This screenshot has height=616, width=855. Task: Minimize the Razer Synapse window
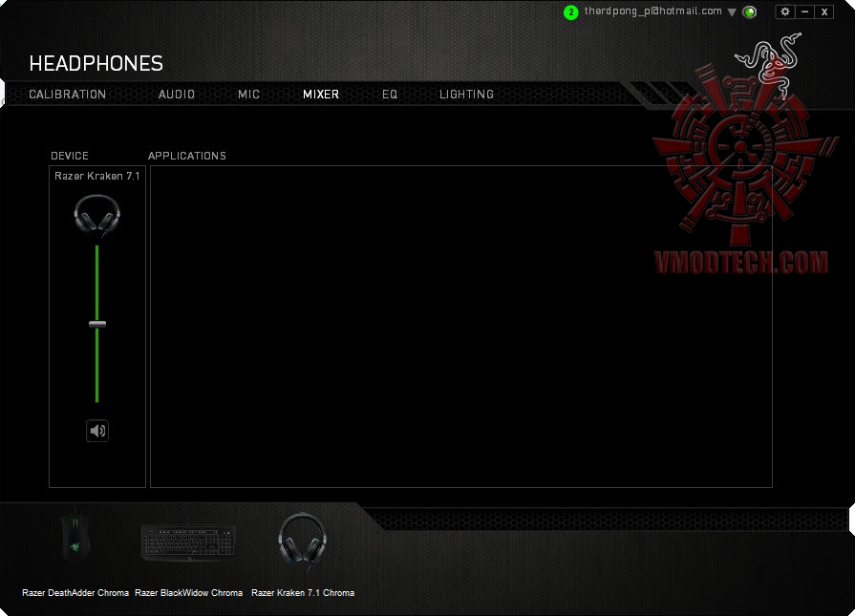[x=804, y=11]
